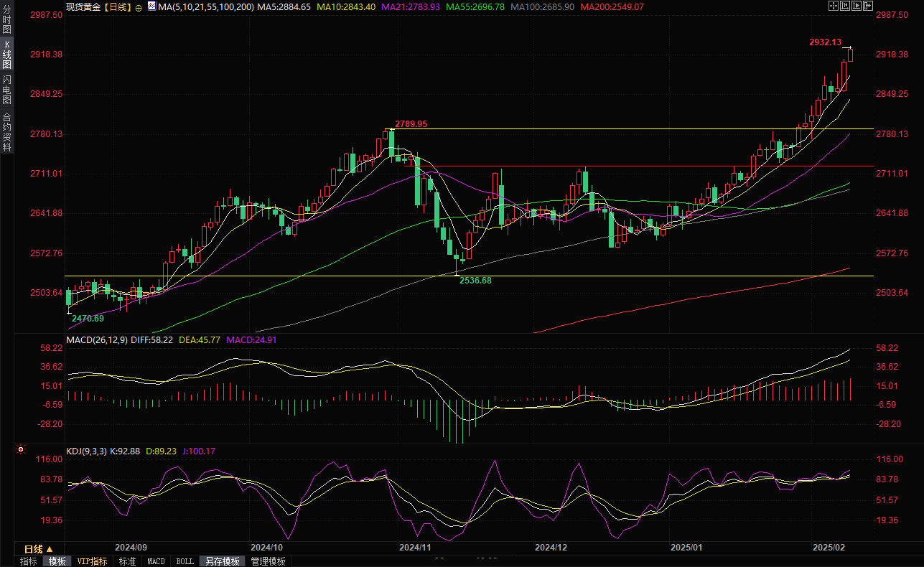Switch to the MACD template

(x=156, y=561)
